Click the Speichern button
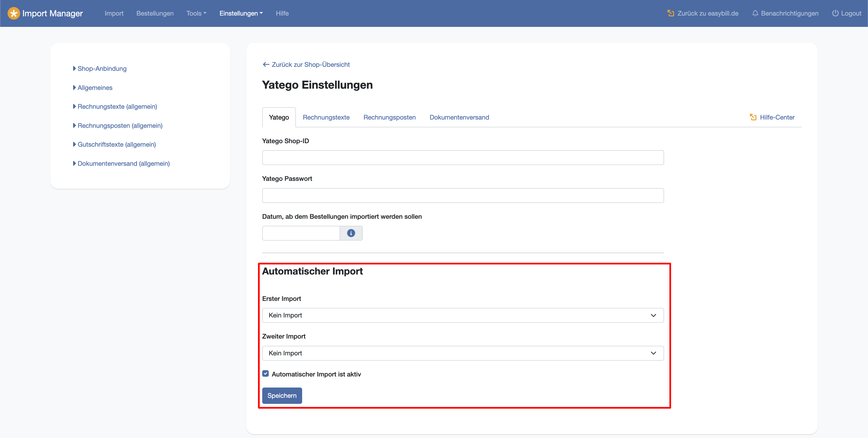 [282, 396]
